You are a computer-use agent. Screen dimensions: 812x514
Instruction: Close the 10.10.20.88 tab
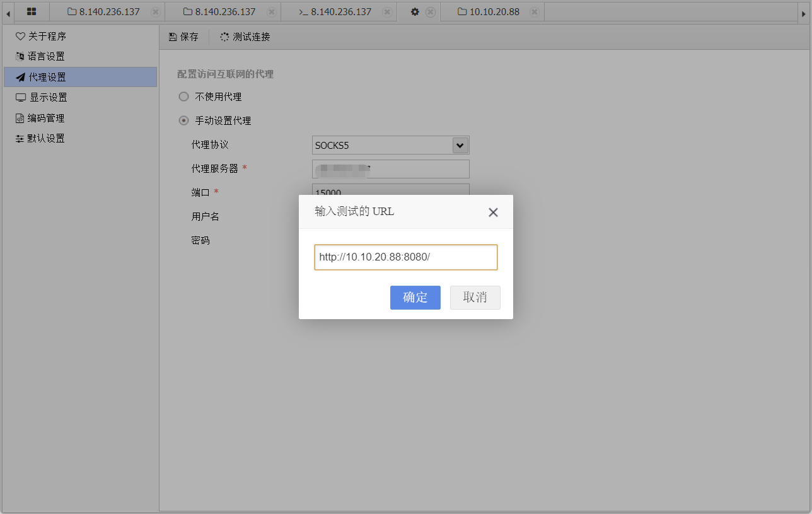(535, 12)
